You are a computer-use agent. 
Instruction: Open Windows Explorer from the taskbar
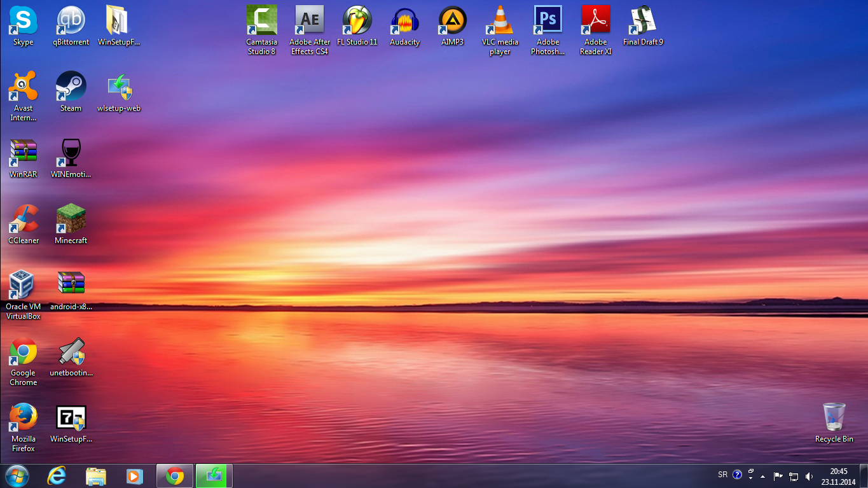pyautogui.click(x=96, y=476)
